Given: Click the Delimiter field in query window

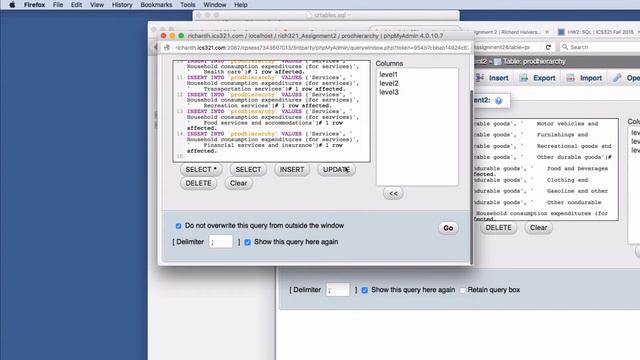Looking at the screenshot, I should click(220, 242).
